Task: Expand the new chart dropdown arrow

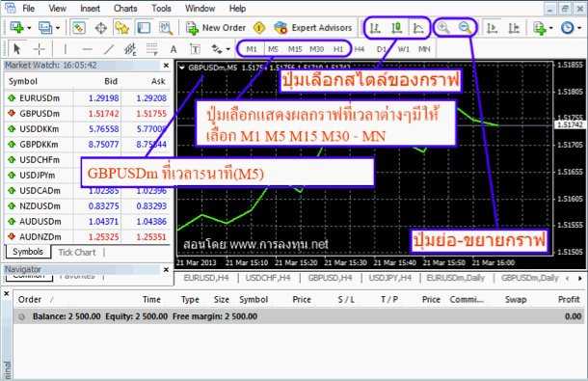Action: coord(29,28)
